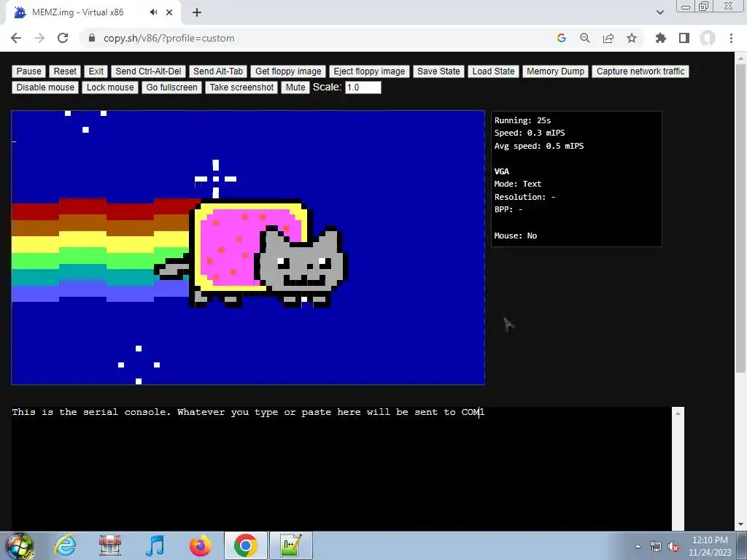The width and height of the screenshot is (747, 560).
Task: Click Get floppy image button
Action: pyautogui.click(x=288, y=71)
